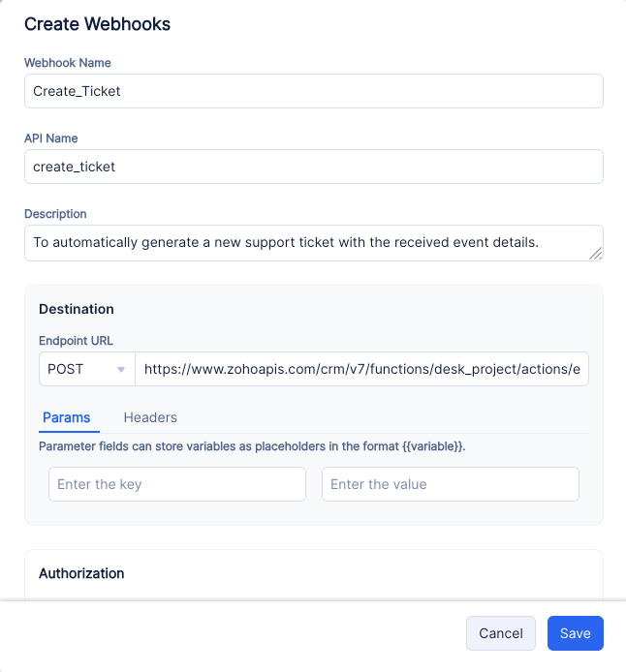The image size is (626, 672).
Task: Click the Description label text
Action: coord(55,214)
